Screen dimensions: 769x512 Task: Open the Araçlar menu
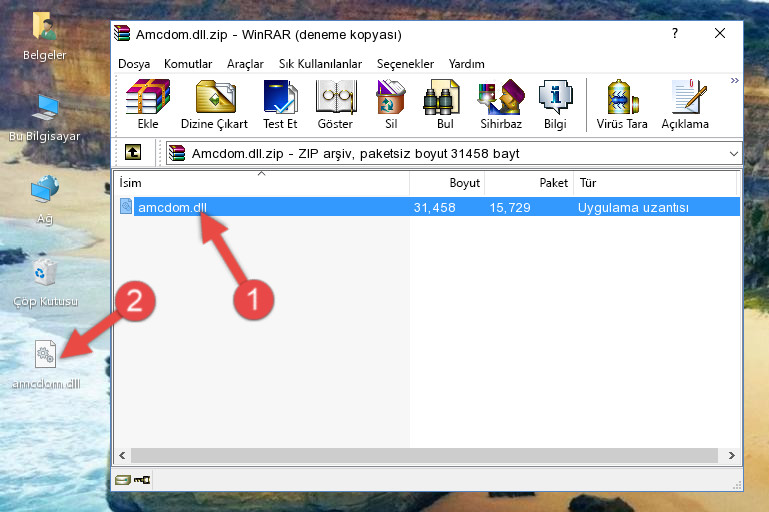tap(245, 64)
